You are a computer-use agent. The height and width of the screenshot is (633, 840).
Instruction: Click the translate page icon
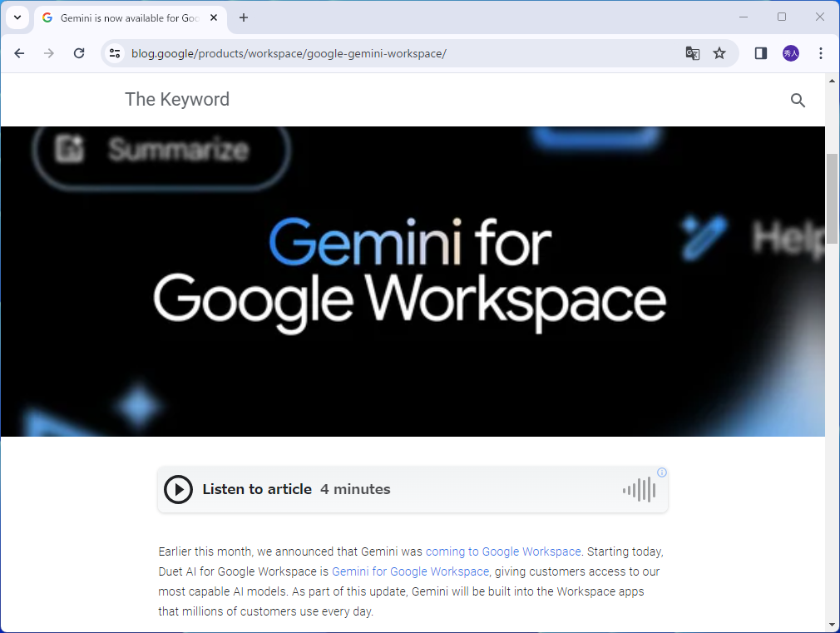pos(693,52)
